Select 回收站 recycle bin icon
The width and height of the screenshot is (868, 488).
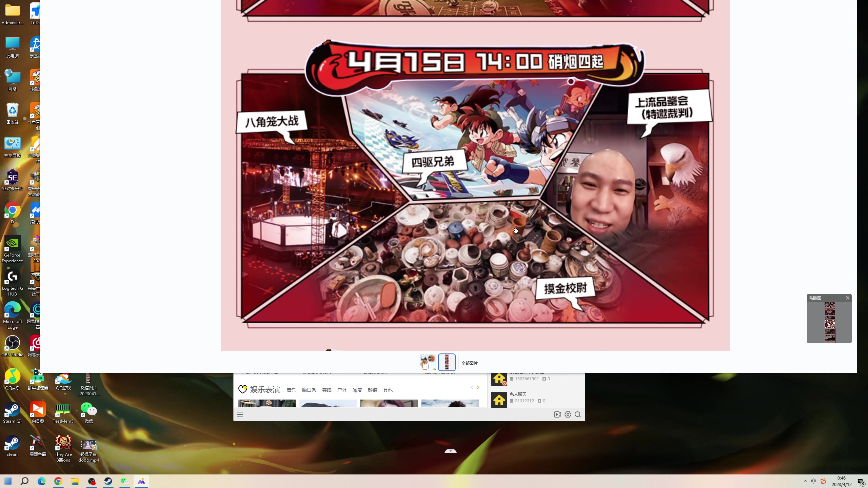pos(13,114)
